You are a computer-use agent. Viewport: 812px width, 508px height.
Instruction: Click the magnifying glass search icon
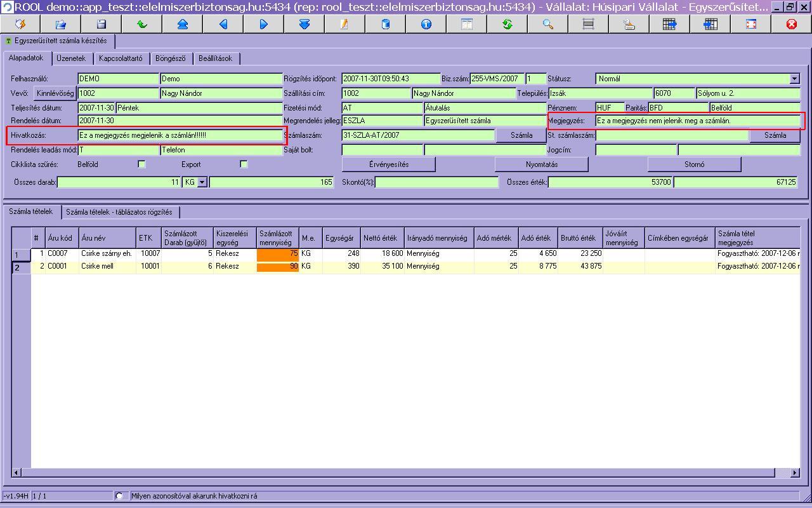(548, 24)
